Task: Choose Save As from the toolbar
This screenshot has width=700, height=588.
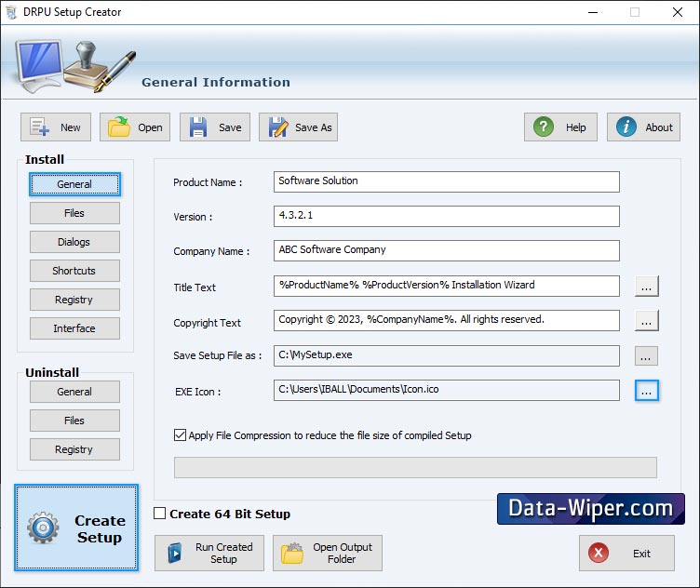Action: [x=298, y=127]
